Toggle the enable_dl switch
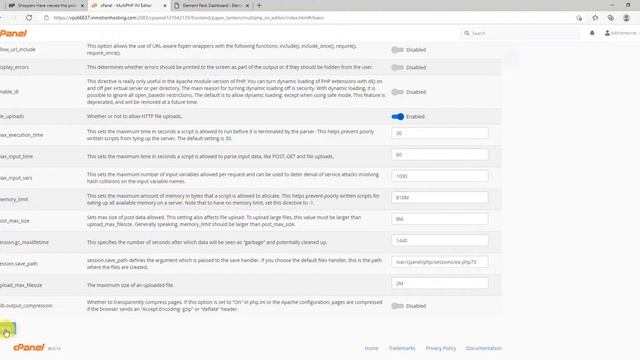The height and width of the screenshot is (360, 640). coord(398,92)
